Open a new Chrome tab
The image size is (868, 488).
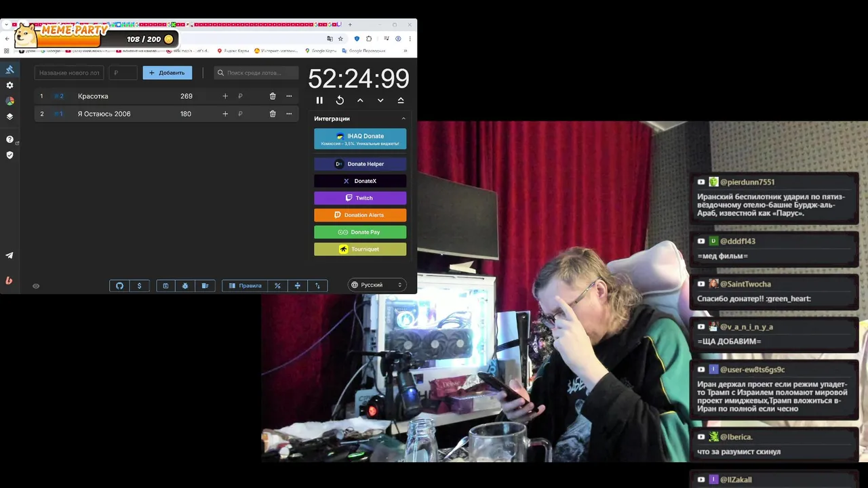350,24
